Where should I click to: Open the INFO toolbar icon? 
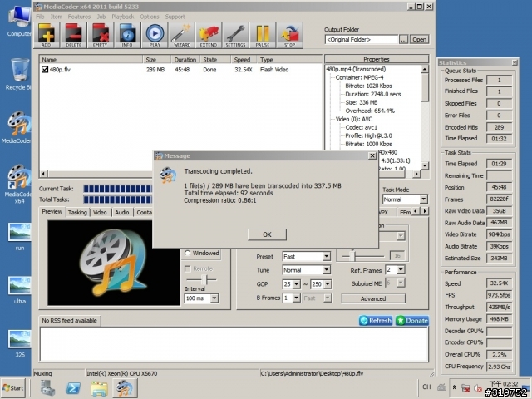click(x=127, y=35)
